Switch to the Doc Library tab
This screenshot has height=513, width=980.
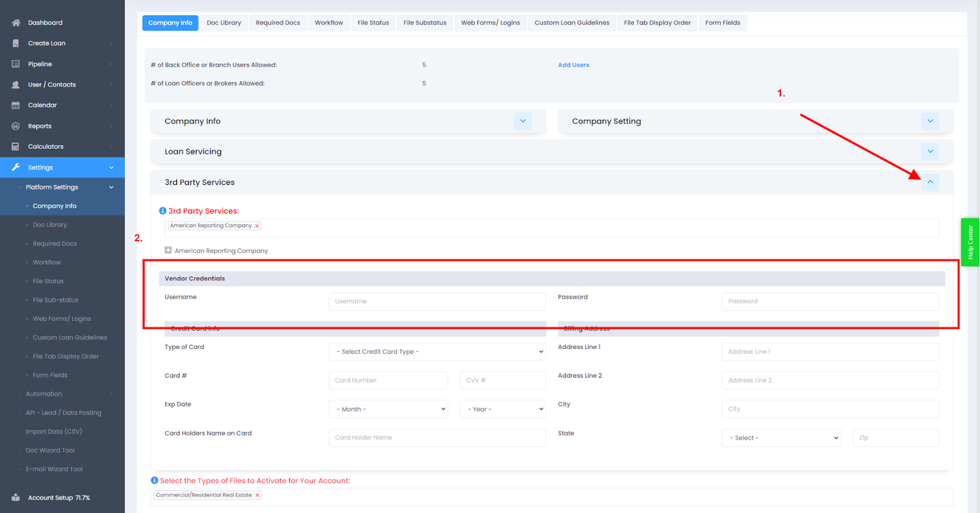224,23
